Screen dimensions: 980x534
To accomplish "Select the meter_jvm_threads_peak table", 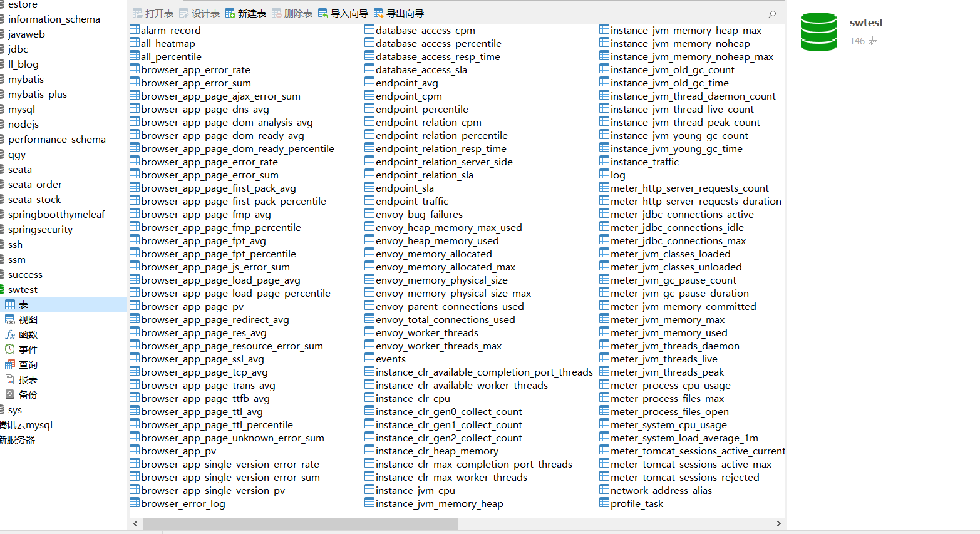I will [x=667, y=372].
